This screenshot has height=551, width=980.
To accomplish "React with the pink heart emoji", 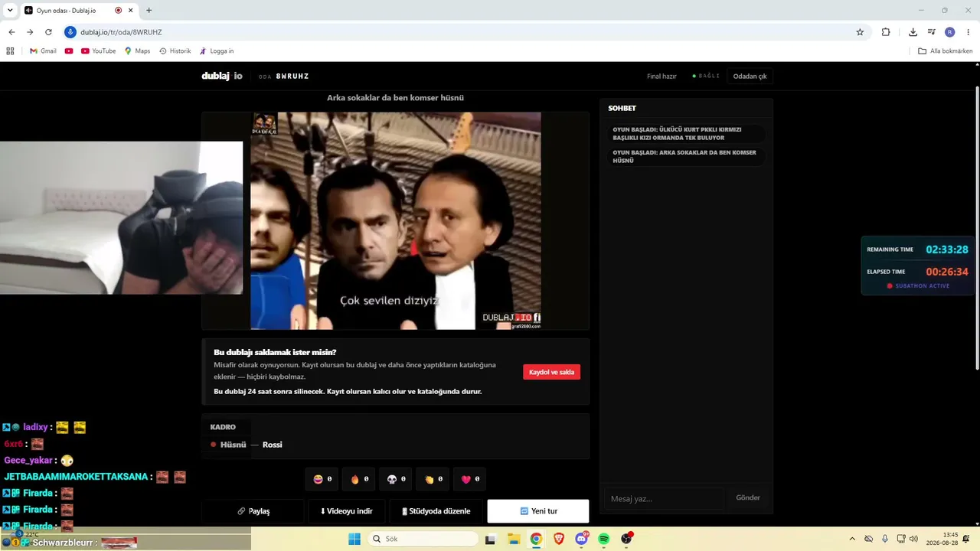I will (x=471, y=479).
